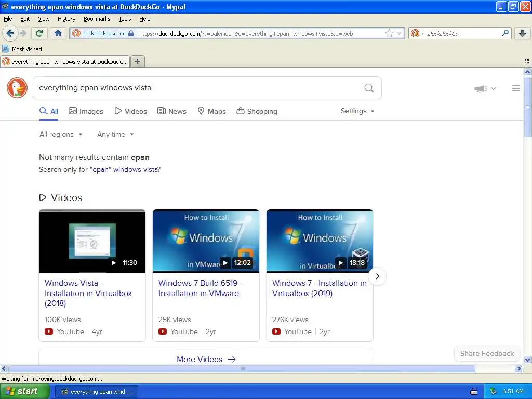532x399 pixels.
Task: Click the duckduckgo.com site identity button
Action: click(x=103, y=33)
